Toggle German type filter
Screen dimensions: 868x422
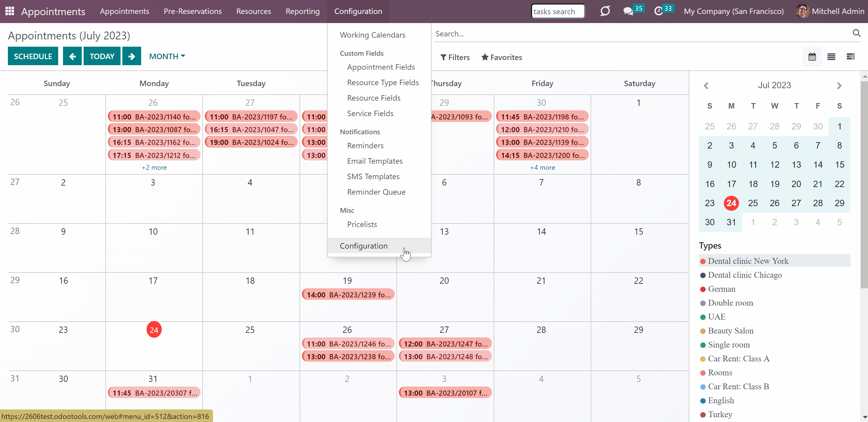pos(774,289)
